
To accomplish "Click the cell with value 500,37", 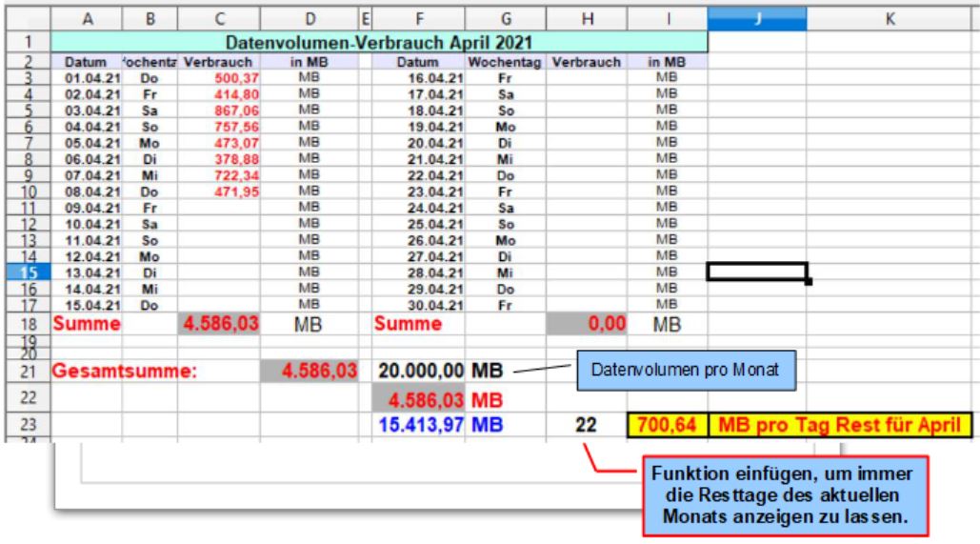I will click(x=219, y=77).
